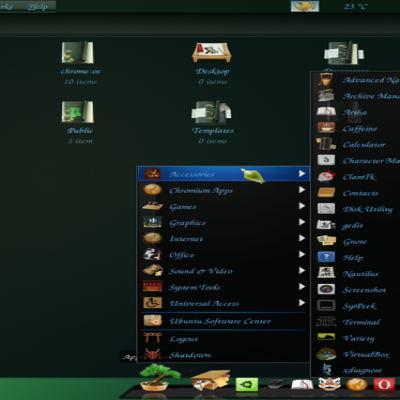
Task: Open Variety from Accessories submenu
Action: [356, 338]
